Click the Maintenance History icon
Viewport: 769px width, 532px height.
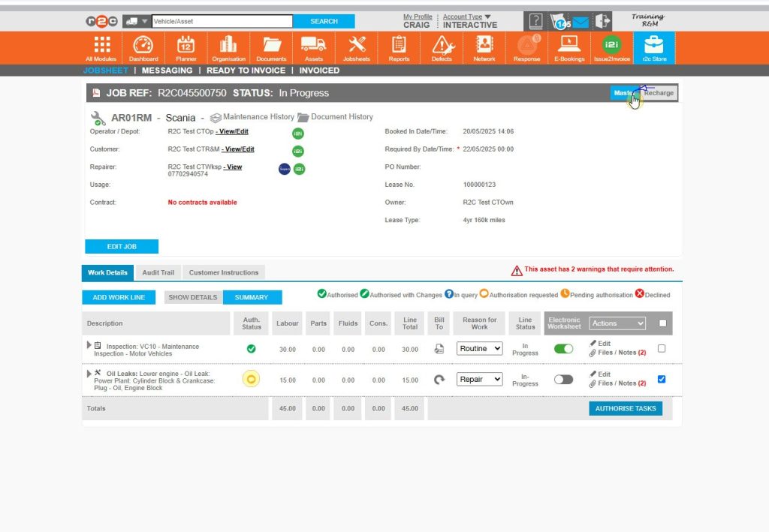pos(216,117)
